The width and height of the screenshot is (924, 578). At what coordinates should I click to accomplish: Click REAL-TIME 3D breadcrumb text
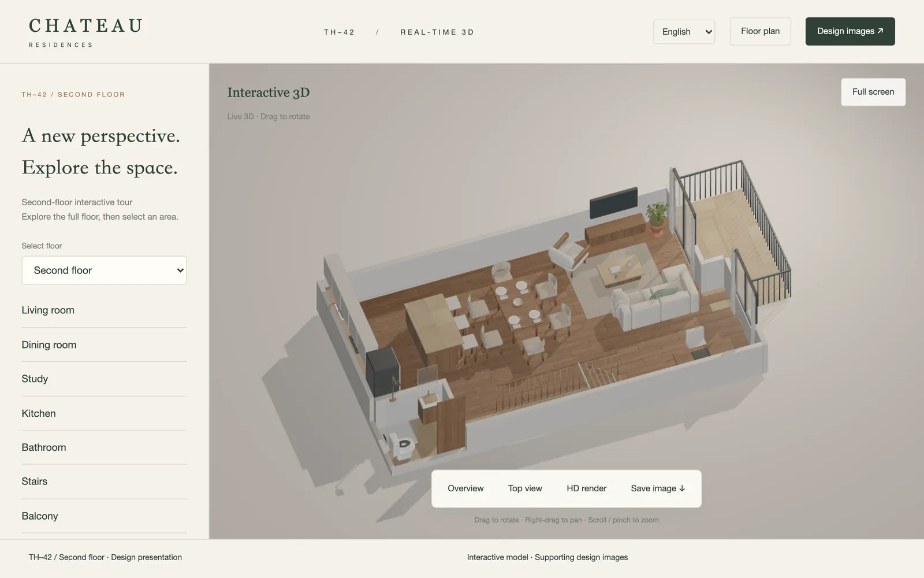pos(437,32)
